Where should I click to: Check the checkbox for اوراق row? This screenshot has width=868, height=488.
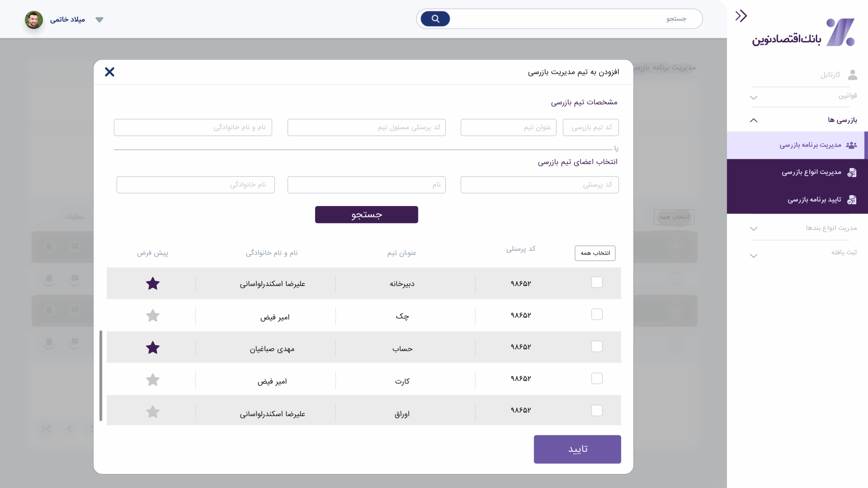point(597,410)
